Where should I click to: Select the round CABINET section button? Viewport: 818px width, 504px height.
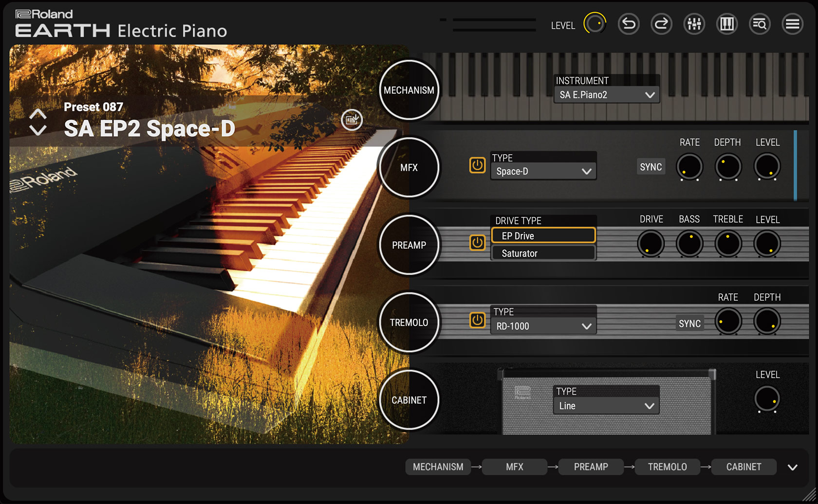coord(409,400)
